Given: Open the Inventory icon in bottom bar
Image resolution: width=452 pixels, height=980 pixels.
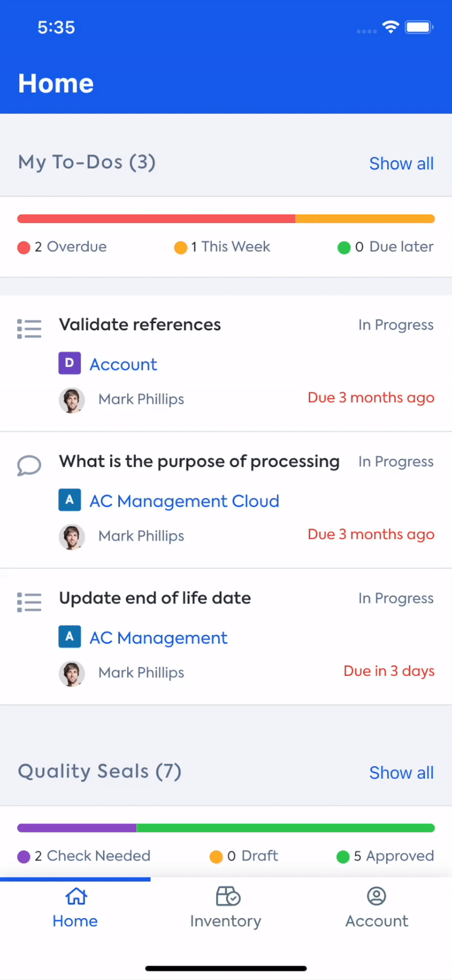Looking at the screenshot, I should pos(228,896).
